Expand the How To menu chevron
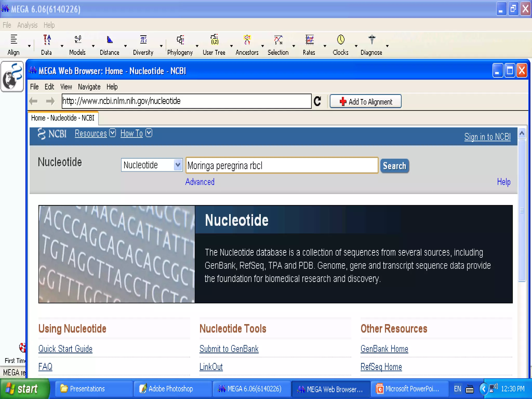This screenshot has height=399, width=532. (x=149, y=133)
